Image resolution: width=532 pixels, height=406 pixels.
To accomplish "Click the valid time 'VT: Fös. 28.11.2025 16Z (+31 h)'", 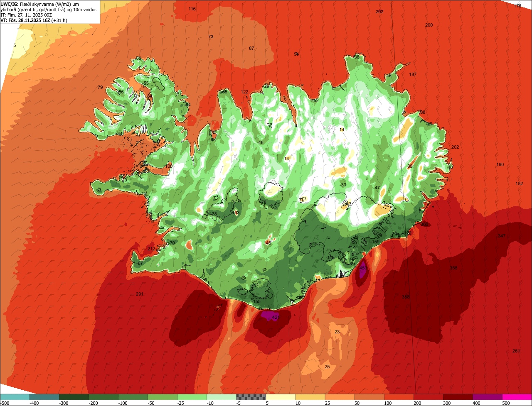I will tap(34, 20).
